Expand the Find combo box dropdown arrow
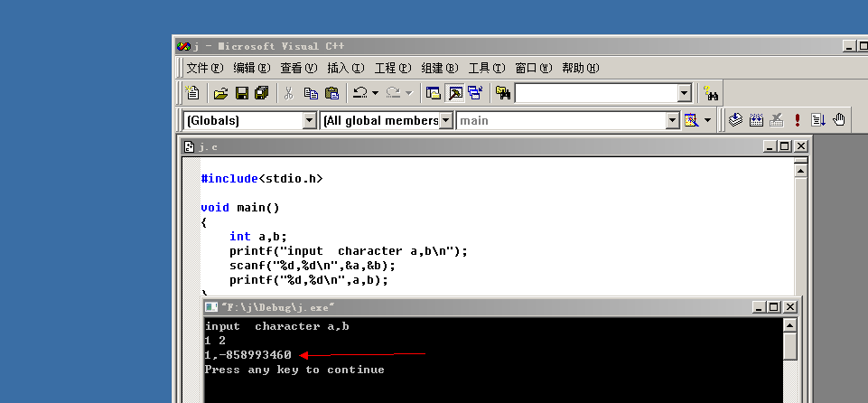The width and height of the screenshot is (868, 403). coord(685,93)
